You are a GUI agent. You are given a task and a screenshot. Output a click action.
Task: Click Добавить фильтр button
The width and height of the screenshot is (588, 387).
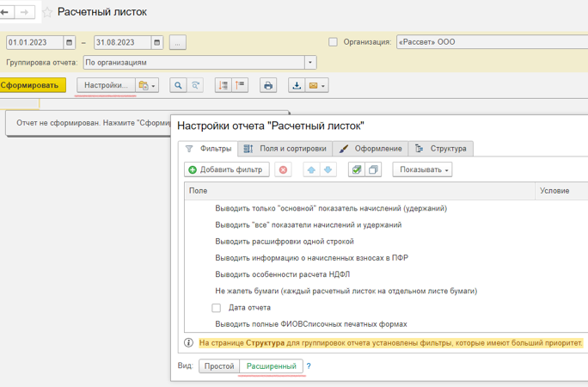[226, 169]
